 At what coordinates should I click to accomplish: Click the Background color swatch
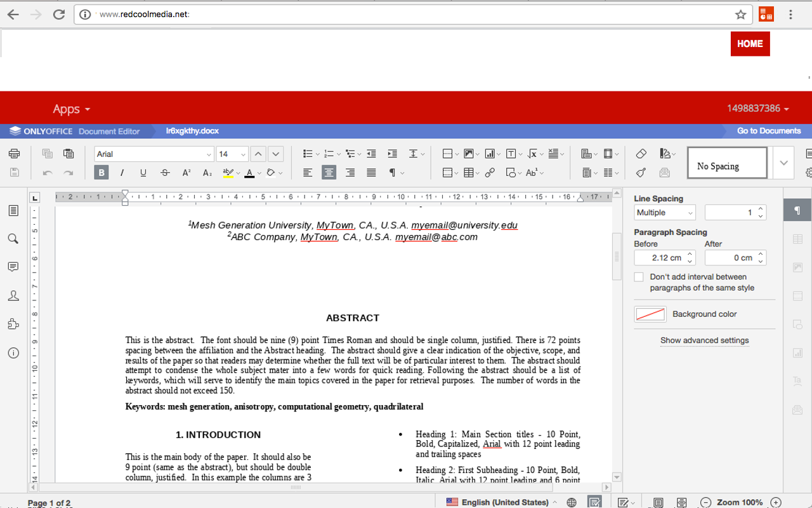650,314
